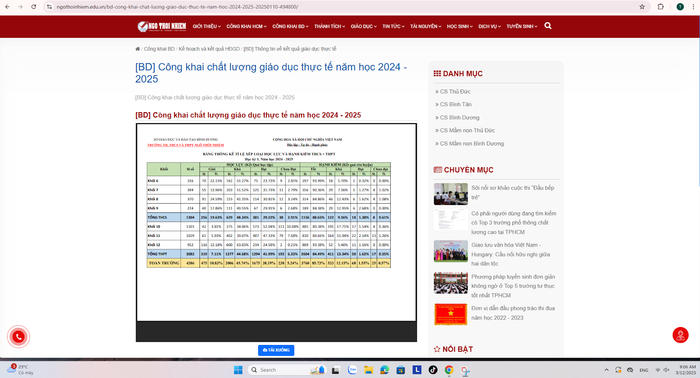Open the Chrome profile avatar
700x378 pixels.
(x=680, y=7)
